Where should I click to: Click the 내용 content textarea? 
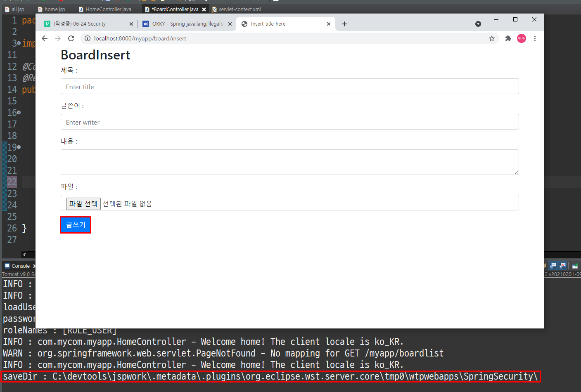point(289,162)
